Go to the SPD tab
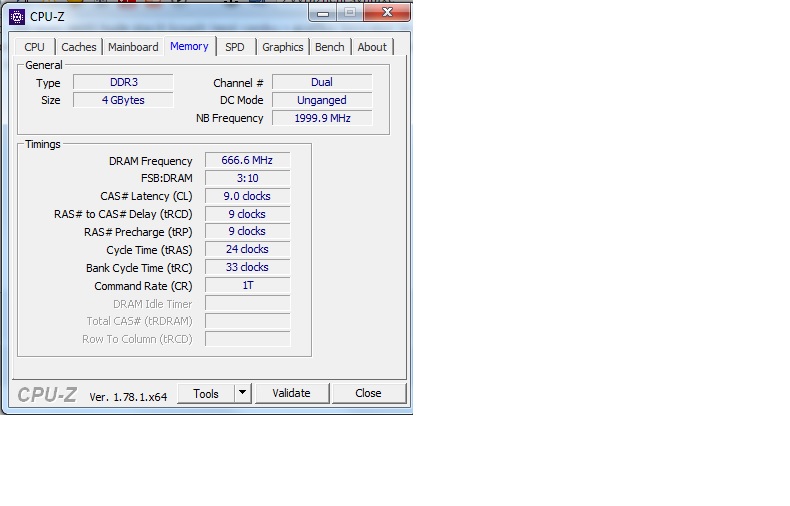The image size is (790, 506). click(x=235, y=47)
